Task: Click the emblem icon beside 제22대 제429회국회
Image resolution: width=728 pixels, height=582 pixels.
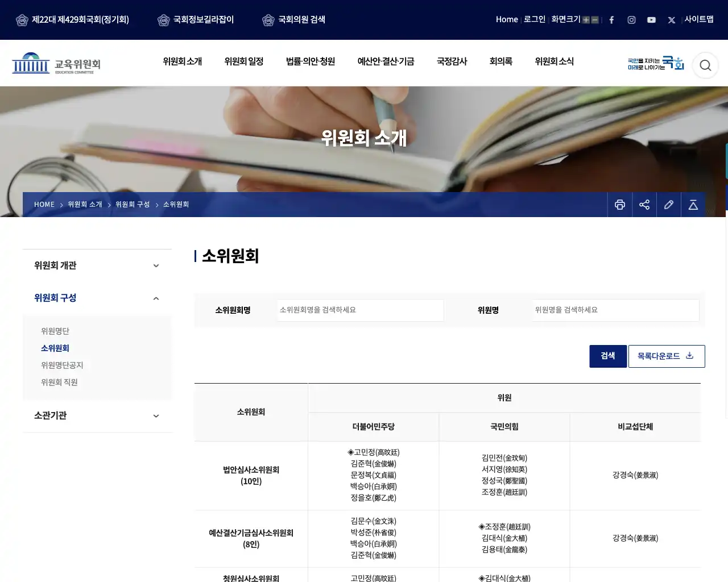Action: (22, 20)
